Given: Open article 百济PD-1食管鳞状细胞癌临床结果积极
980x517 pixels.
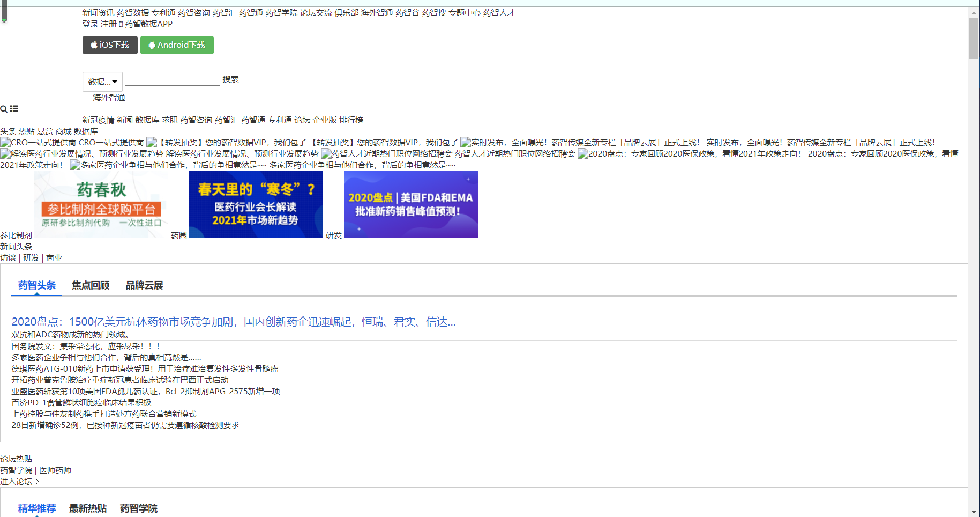Looking at the screenshot, I should click(81, 403).
